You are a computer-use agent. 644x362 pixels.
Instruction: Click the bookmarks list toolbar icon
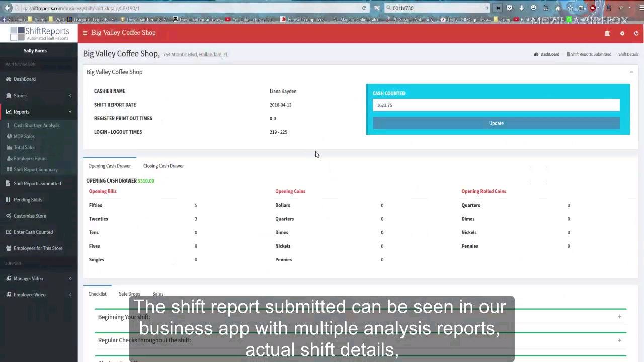click(582, 8)
